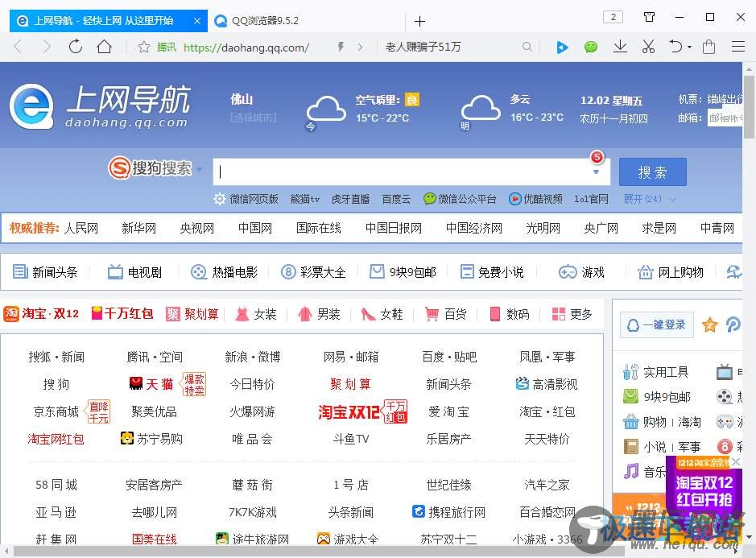Viewport: 756px width, 558px height.
Task: Open 淘宝·双12 shopping link
Action: [x=41, y=314]
